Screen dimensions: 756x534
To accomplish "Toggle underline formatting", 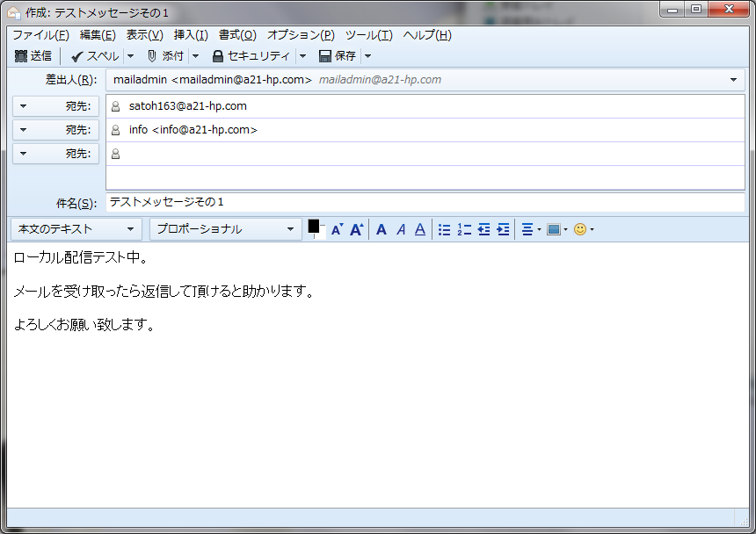I will click(420, 230).
